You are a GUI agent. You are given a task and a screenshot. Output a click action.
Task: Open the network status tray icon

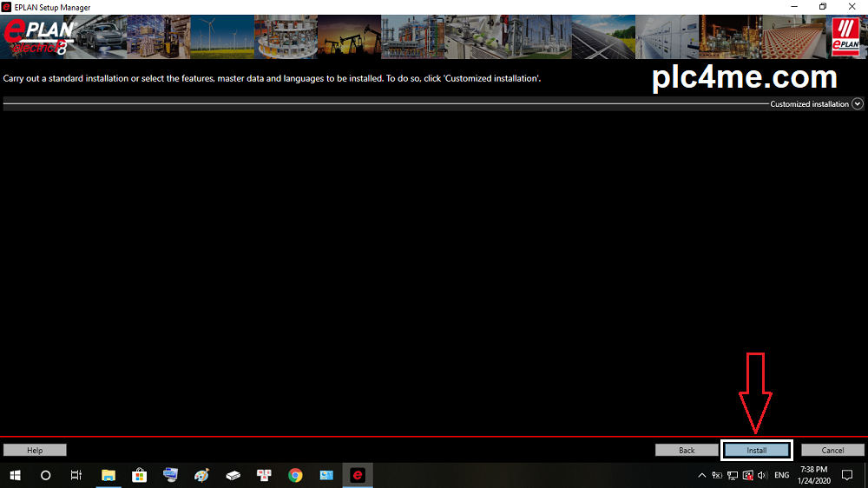click(733, 475)
